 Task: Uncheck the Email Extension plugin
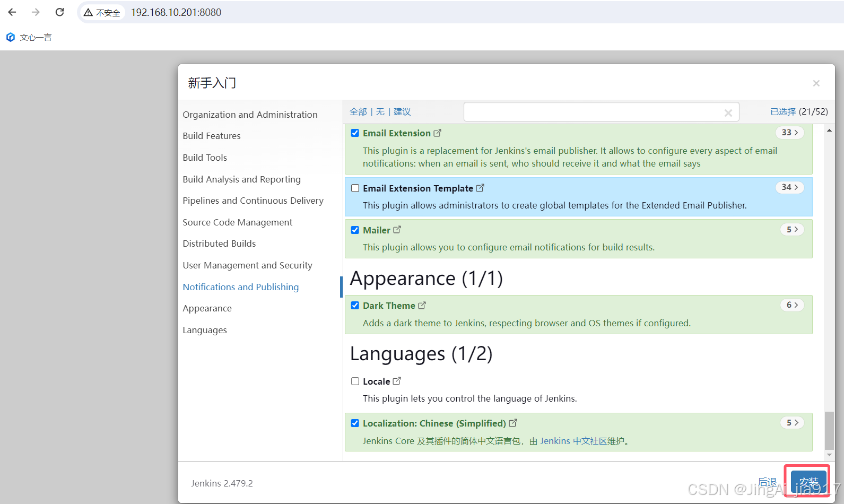[x=355, y=133]
